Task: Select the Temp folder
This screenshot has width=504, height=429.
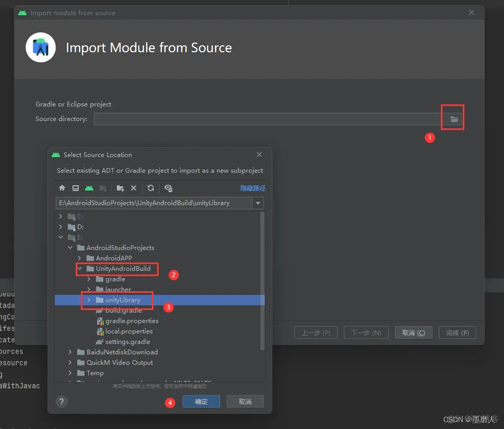Action: (95, 373)
